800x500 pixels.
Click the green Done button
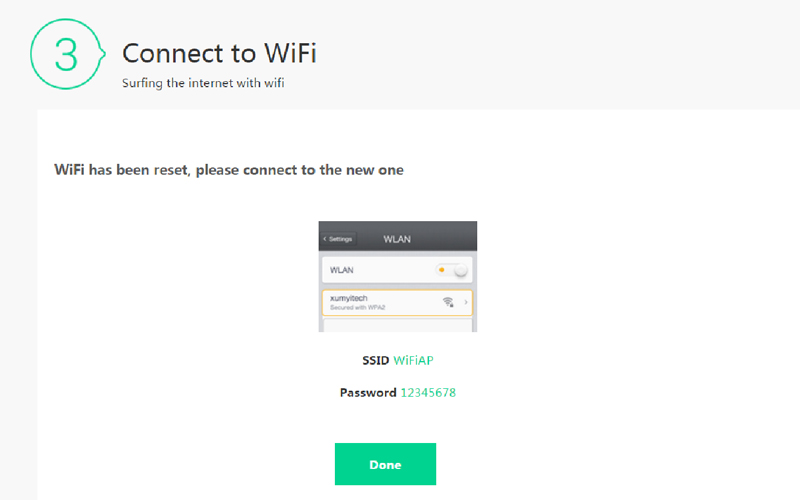385,464
